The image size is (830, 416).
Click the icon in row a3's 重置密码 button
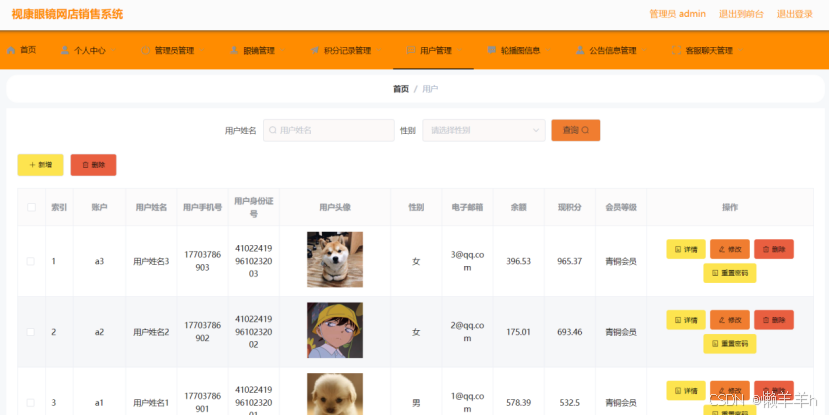pos(715,273)
